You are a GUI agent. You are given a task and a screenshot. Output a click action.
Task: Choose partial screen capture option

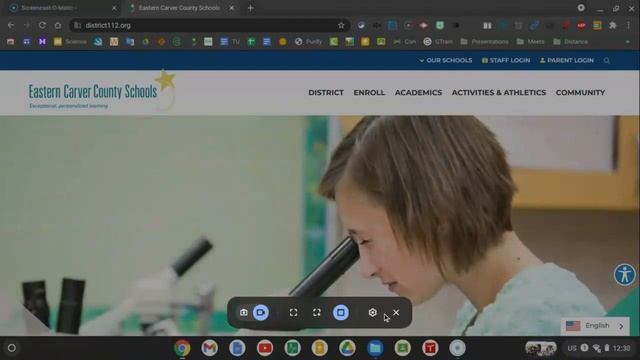click(317, 313)
